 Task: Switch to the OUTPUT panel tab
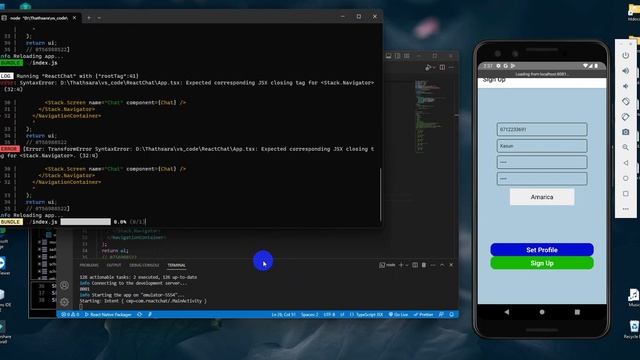114,265
